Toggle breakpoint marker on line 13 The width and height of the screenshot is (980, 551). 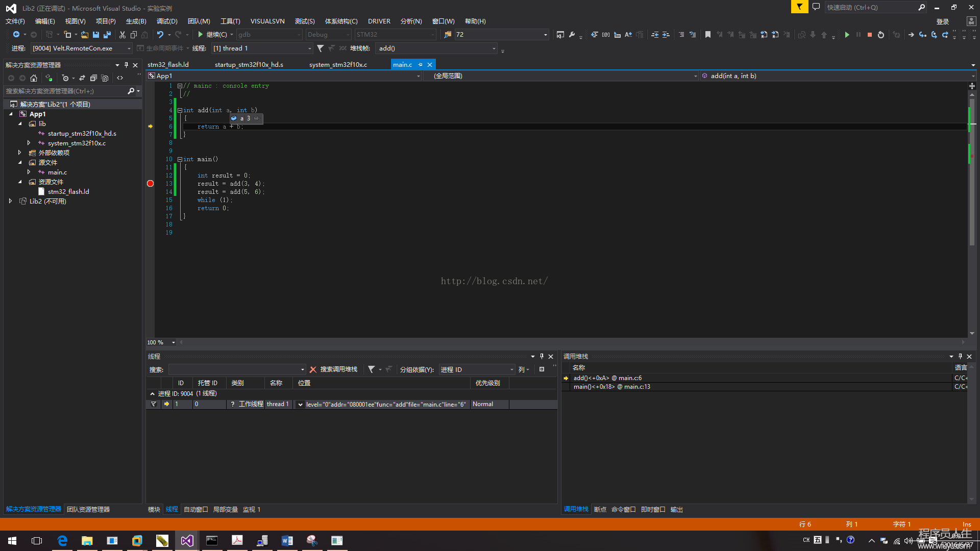150,184
